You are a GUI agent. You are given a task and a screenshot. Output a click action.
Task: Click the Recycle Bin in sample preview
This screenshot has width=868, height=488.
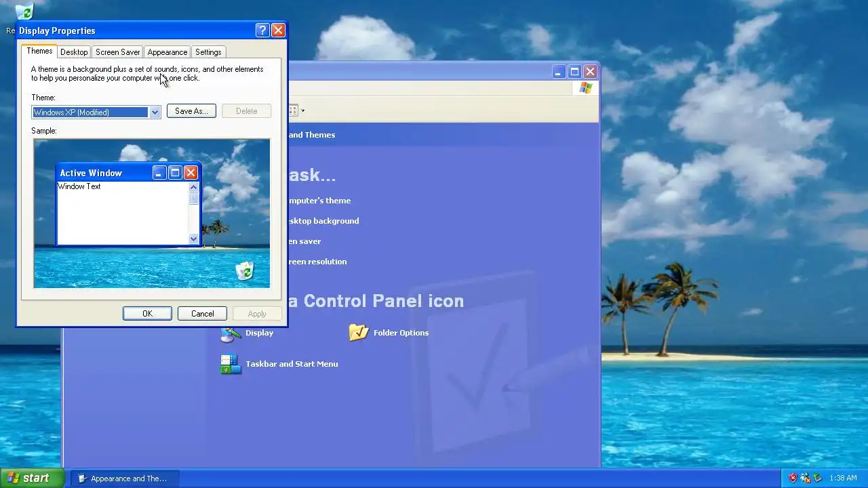tap(244, 270)
